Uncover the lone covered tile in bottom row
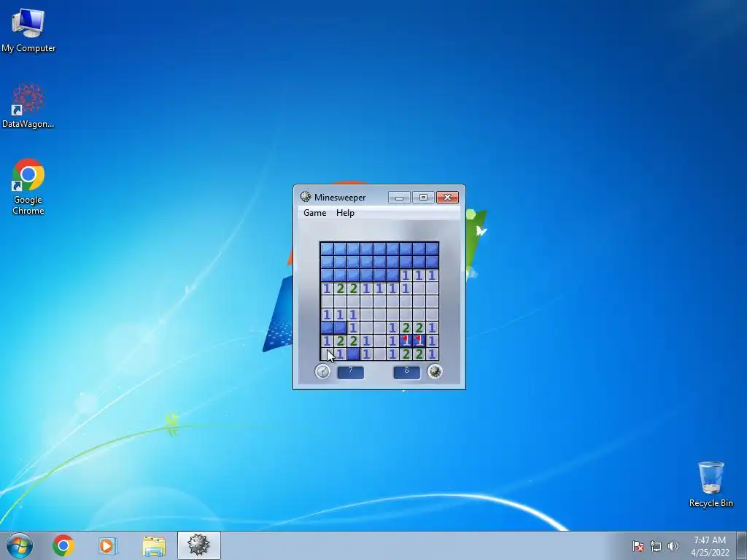 click(x=353, y=354)
